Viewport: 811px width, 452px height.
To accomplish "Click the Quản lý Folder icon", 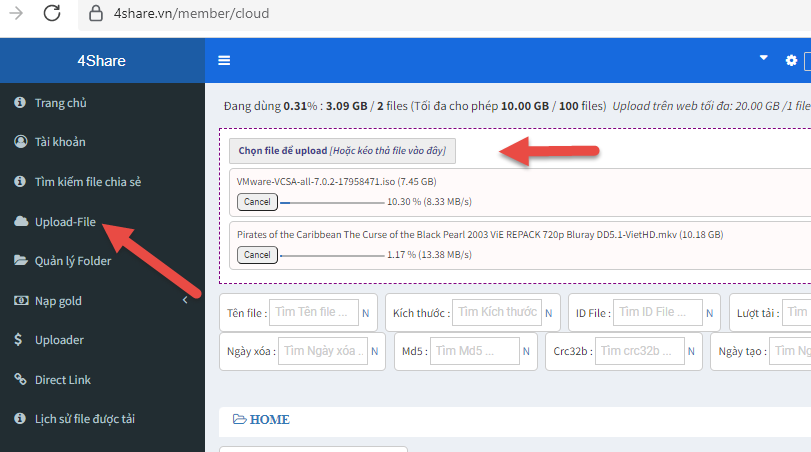I will point(20,261).
